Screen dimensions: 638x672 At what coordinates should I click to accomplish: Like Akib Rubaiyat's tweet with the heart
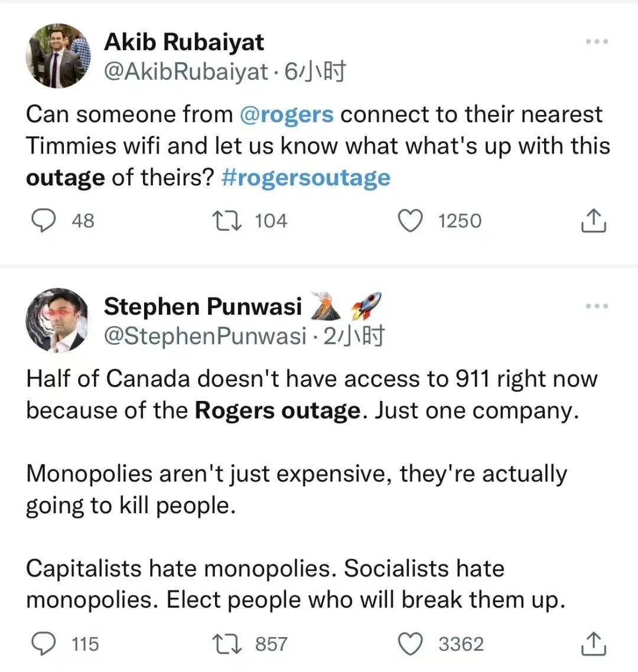pyautogui.click(x=411, y=221)
